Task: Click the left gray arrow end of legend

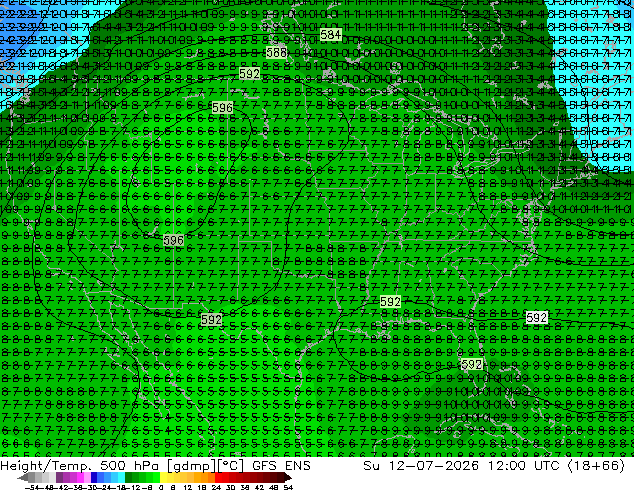Action: (23, 478)
